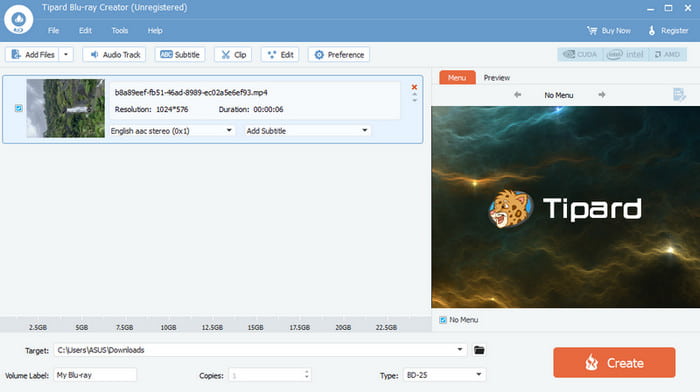
Task: Toggle CUDA acceleration indicator
Action: point(580,54)
